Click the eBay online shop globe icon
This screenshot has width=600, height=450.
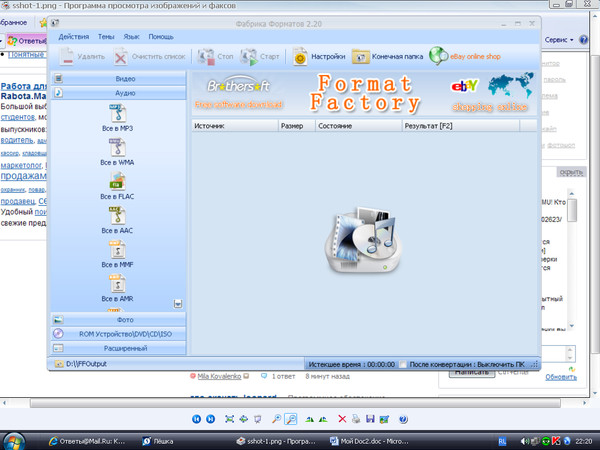coord(438,56)
